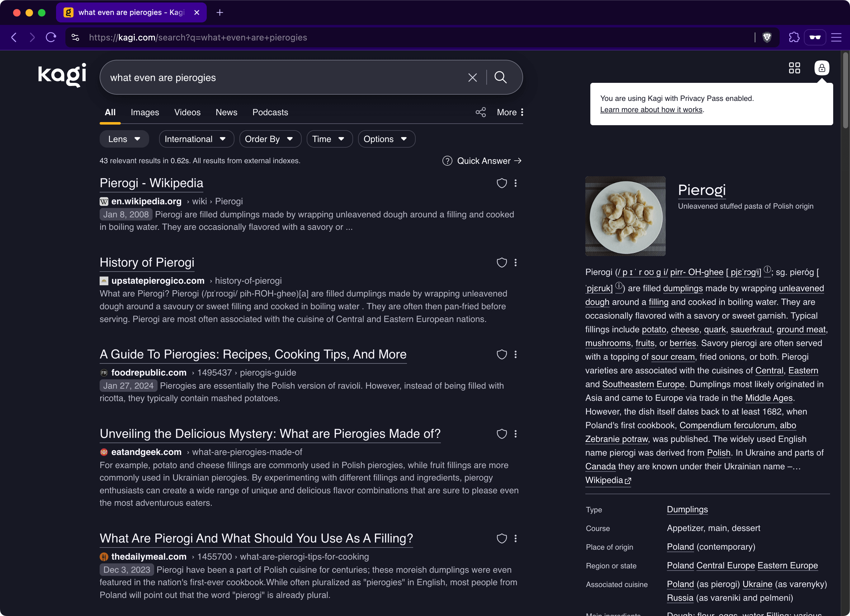Click shield icon for A Guide To Pierogies result

coord(502,354)
